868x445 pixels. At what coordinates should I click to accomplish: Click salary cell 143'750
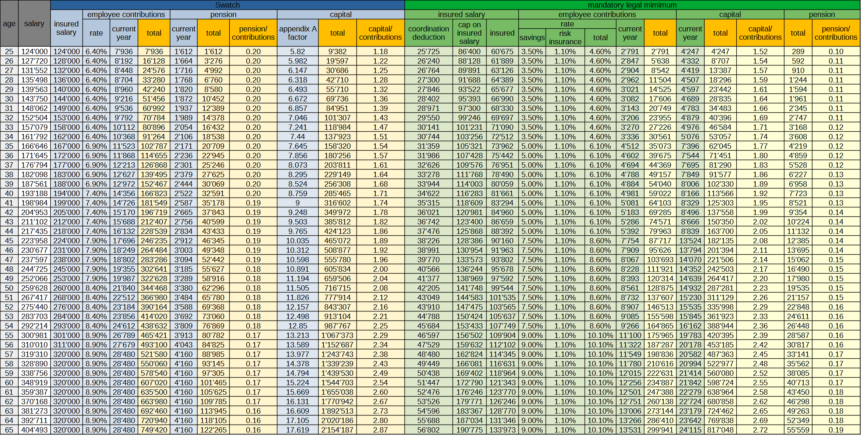pos(34,99)
